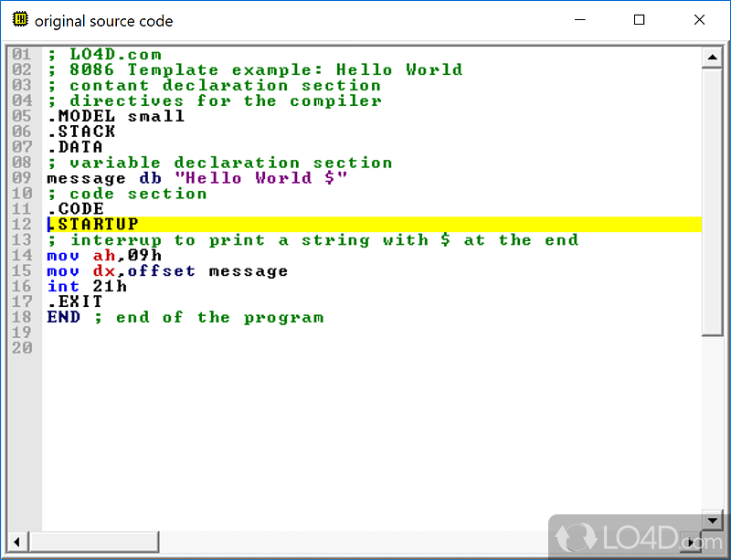This screenshot has width=731, height=560.
Task: Click the '.STACK' directive line
Action: click(x=81, y=132)
